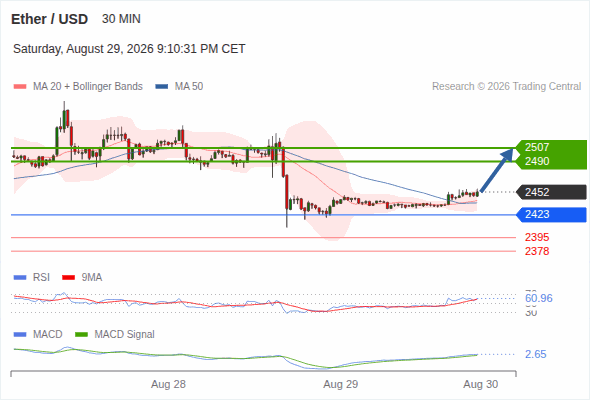590x400 pixels.
Task: Select Aug 28 on the time axis
Action: [x=168, y=384]
